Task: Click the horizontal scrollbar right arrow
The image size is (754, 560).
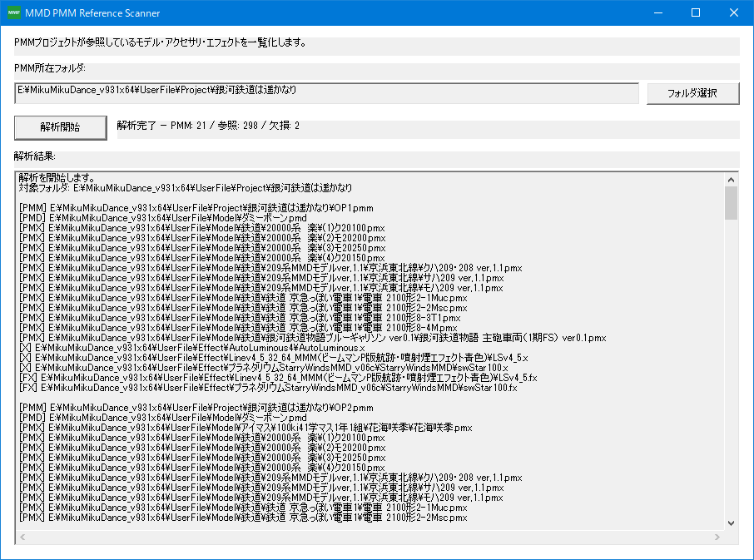Action: tap(717, 537)
